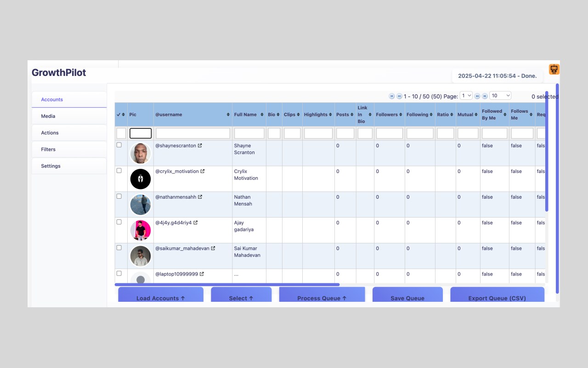Click the orange robot extension icon
Screen dimensions: 588x368
coord(554,69)
